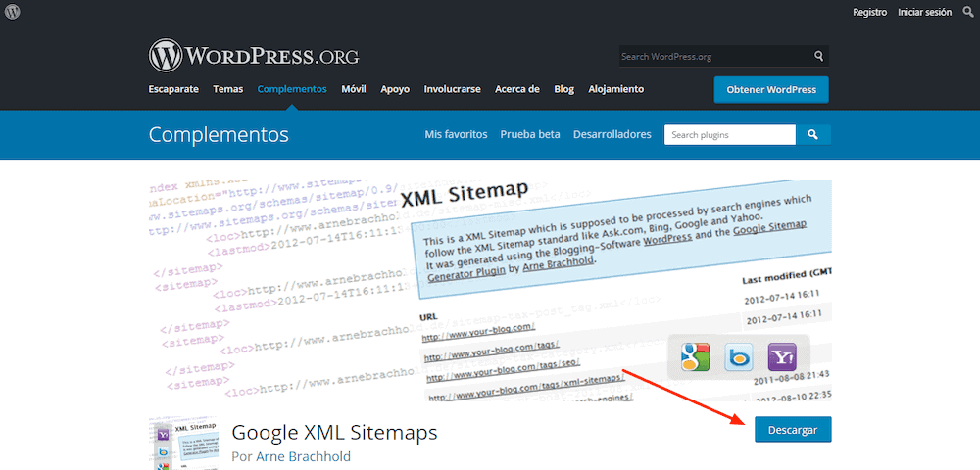The width and height of the screenshot is (980, 470).
Task: Click the Iniciar sesión link
Action: click(x=924, y=12)
